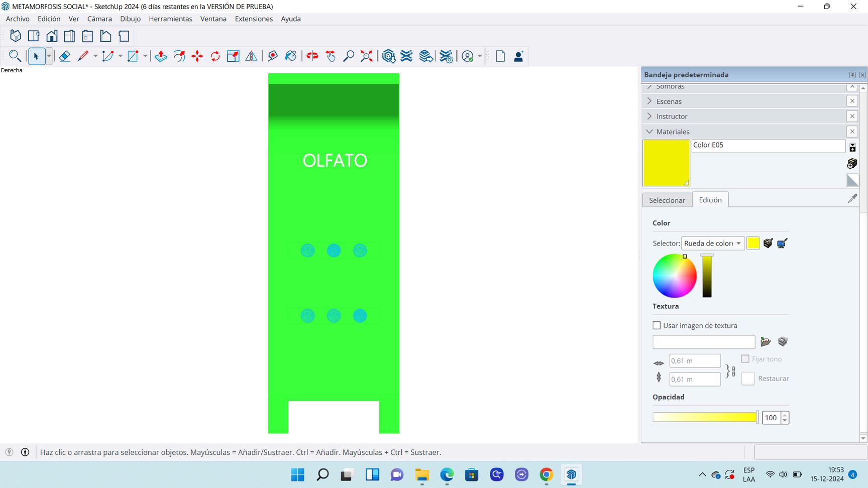This screenshot has height=488, width=868.
Task: Open the 3D Warehouse icon
Action: (x=389, y=56)
